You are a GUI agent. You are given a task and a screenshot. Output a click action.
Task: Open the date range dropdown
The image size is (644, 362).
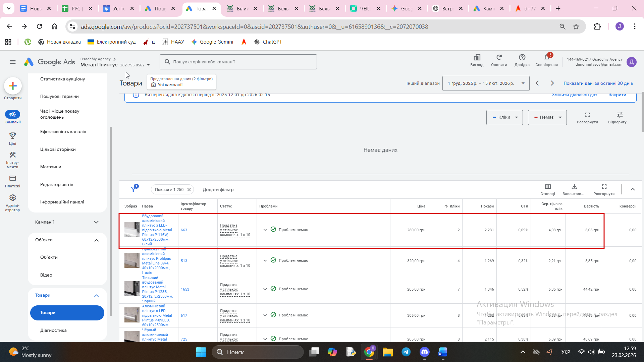coord(486,83)
